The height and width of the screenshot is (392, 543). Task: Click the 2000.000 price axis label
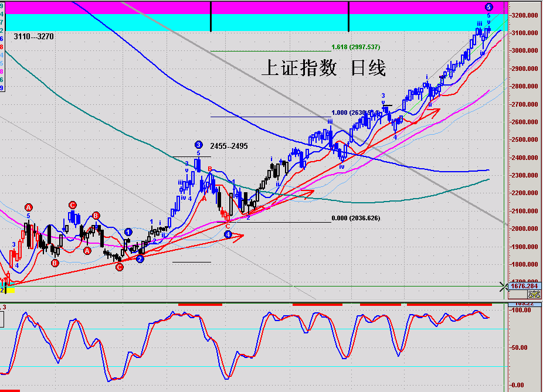524,229
